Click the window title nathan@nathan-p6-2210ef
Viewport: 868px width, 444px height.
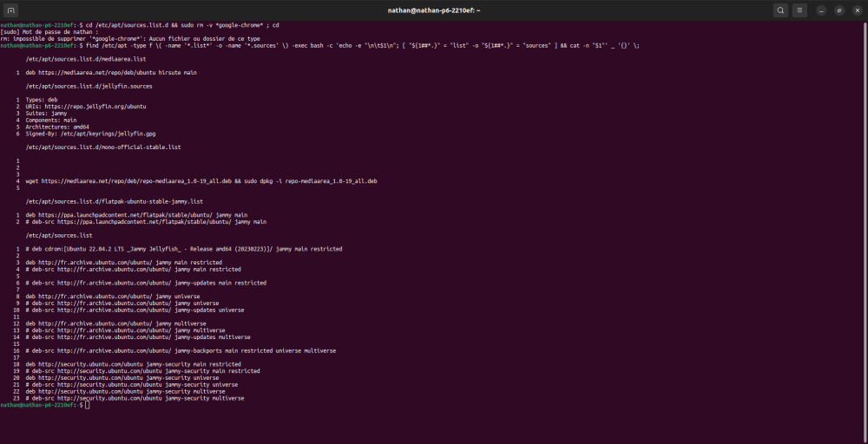[434, 10]
